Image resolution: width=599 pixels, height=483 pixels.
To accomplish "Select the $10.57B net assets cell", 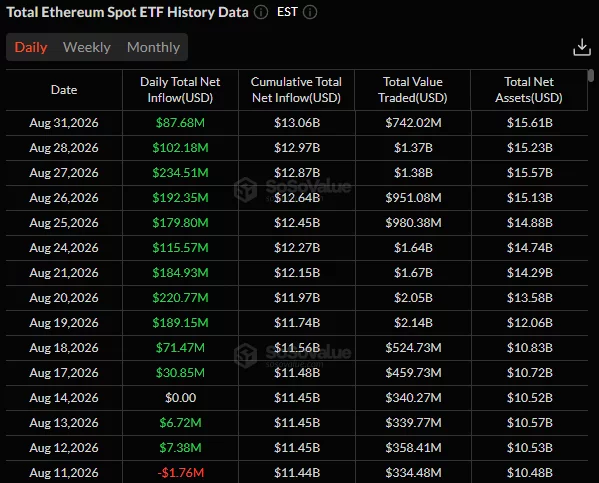I will tap(529, 423).
